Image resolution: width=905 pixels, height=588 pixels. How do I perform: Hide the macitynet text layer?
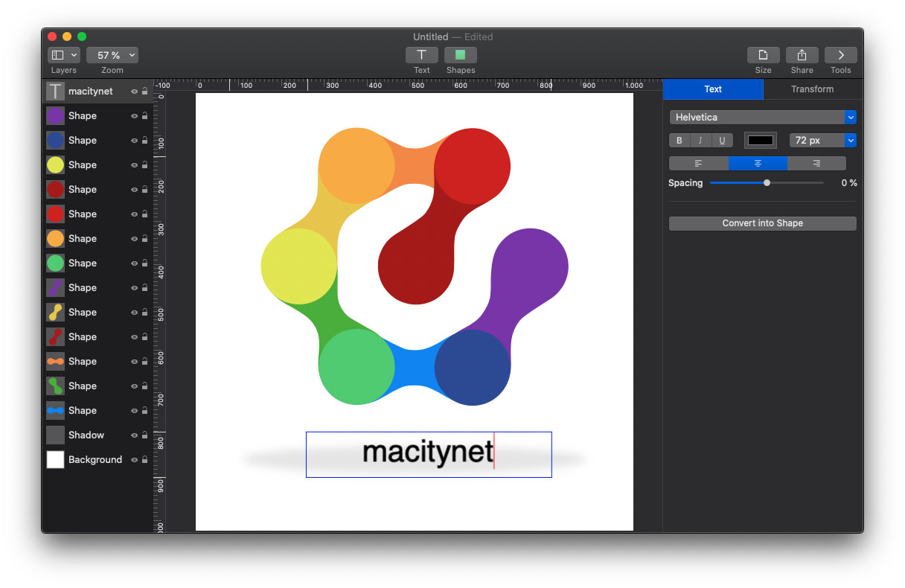click(135, 92)
